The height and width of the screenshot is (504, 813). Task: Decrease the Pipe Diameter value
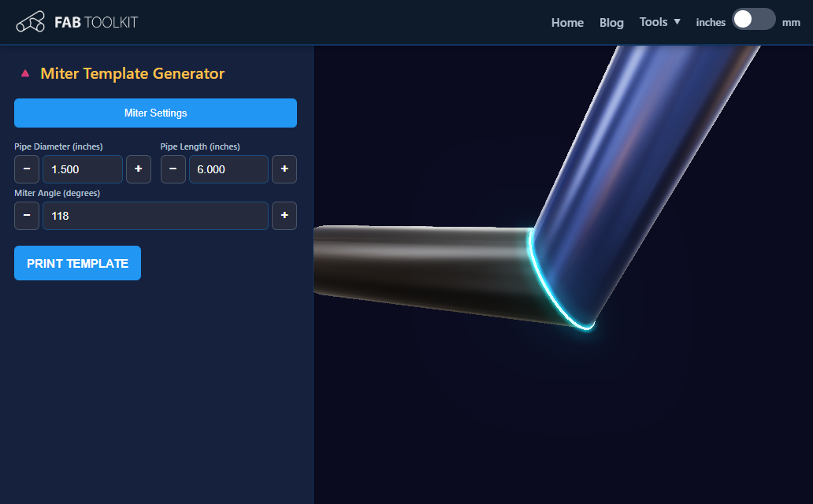pos(26,169)
